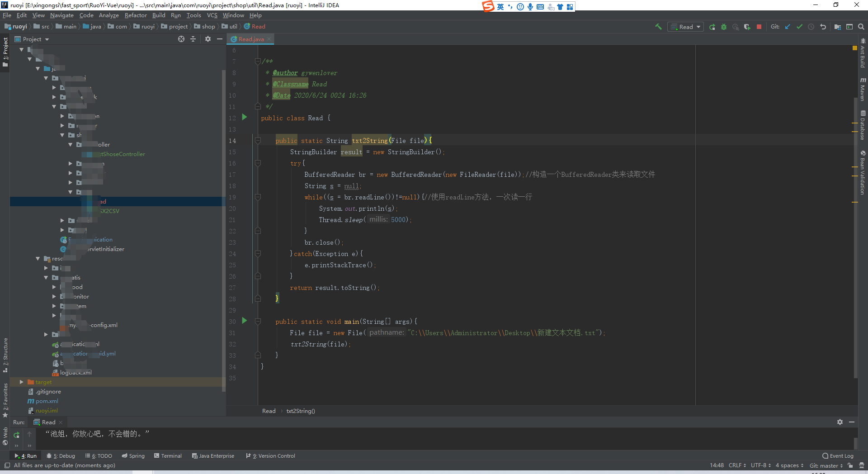This screenshot has height=474, width=868.
Task: Open the File menu
Action: tap(7, 15)
